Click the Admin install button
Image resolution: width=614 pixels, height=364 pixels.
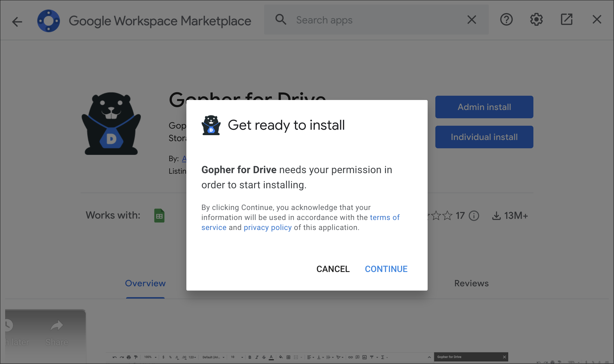484,107
